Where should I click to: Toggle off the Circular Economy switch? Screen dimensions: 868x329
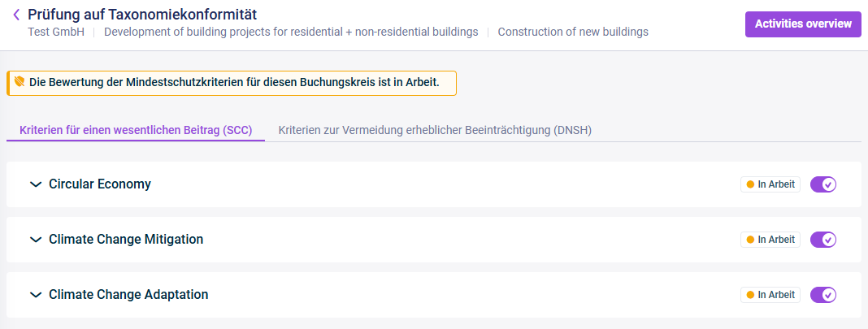click(x=823, y=184)
